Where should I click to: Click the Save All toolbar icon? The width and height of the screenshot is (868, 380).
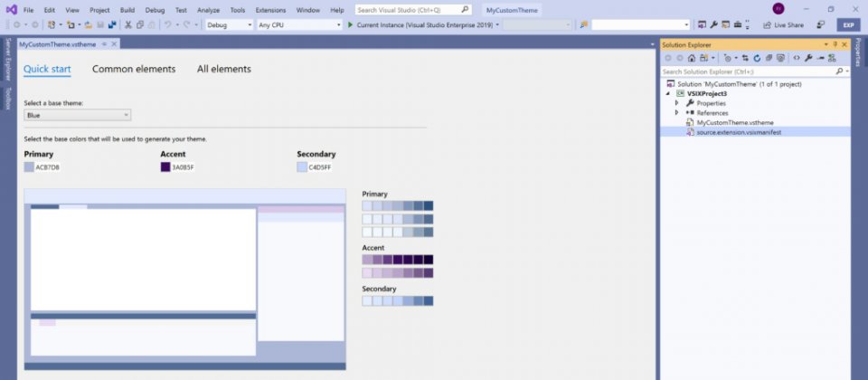coord(112,25)
